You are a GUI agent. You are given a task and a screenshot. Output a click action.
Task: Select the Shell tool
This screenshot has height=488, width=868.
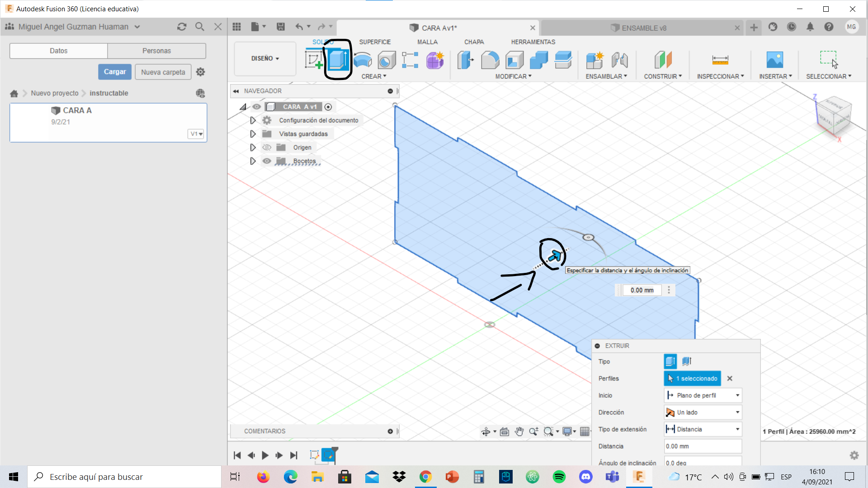[514, 60]
